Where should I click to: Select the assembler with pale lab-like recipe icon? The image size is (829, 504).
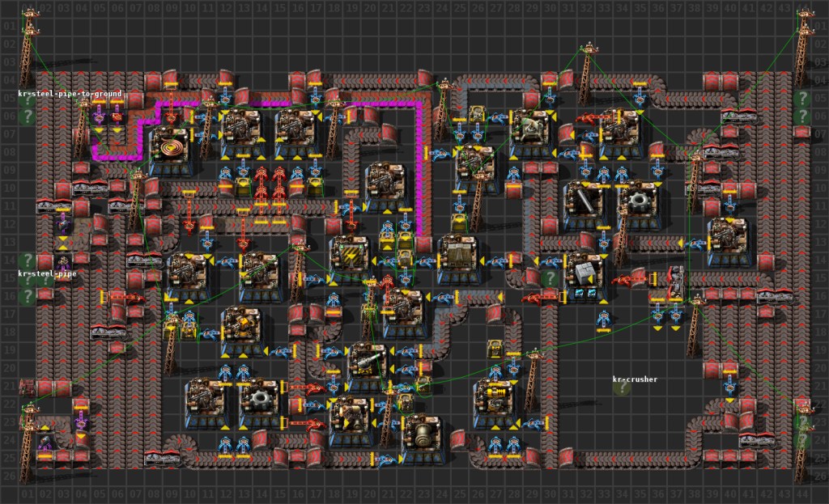(530, 133)
